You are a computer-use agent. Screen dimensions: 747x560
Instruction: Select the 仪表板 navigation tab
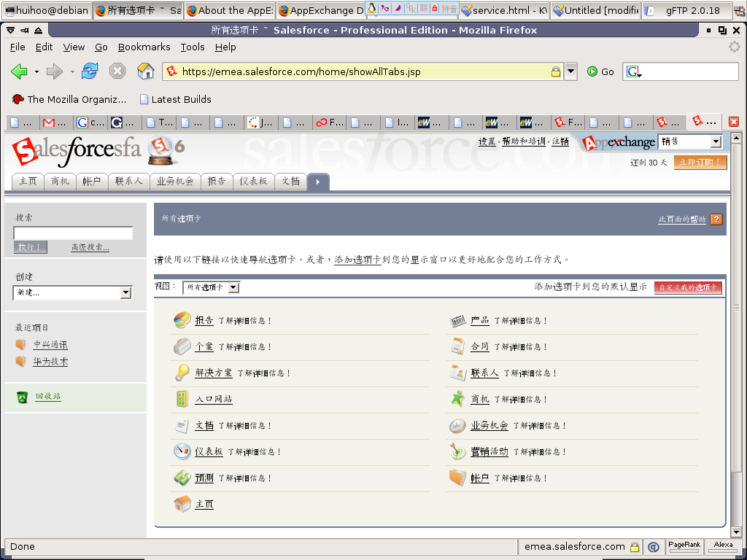(253, 182)
